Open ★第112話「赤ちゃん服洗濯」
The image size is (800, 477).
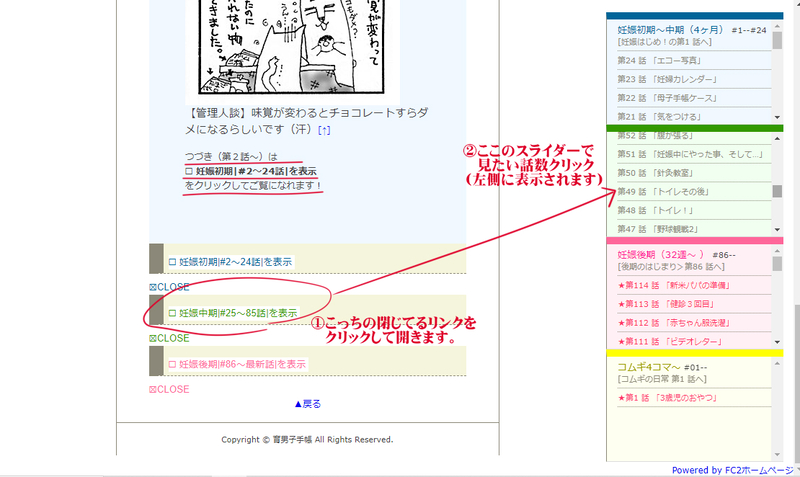tap(674, 323)
